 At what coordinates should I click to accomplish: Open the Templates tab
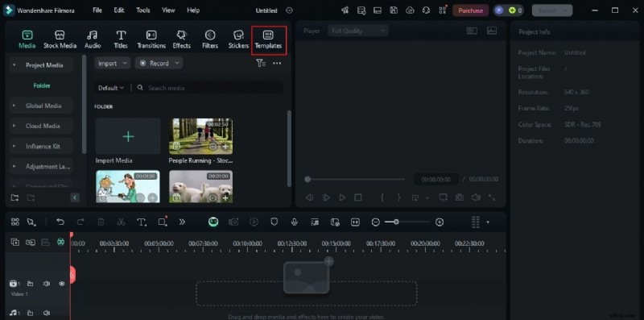[268, 39]
